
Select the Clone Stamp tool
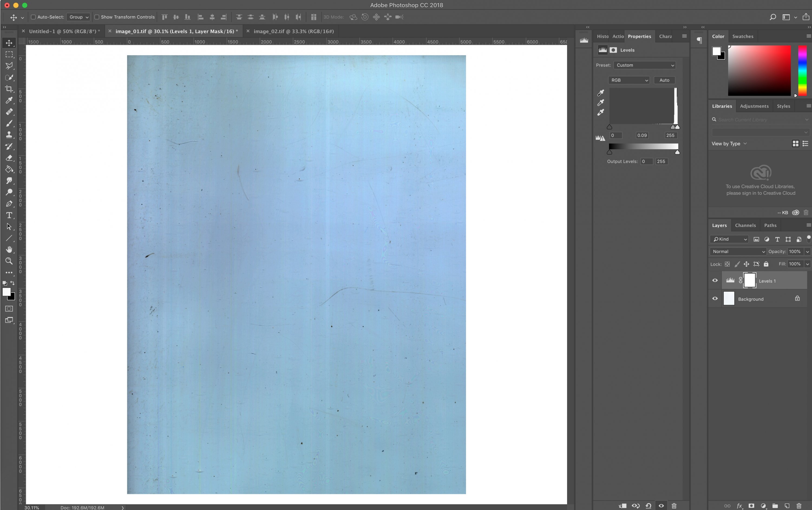click(9, 135)
